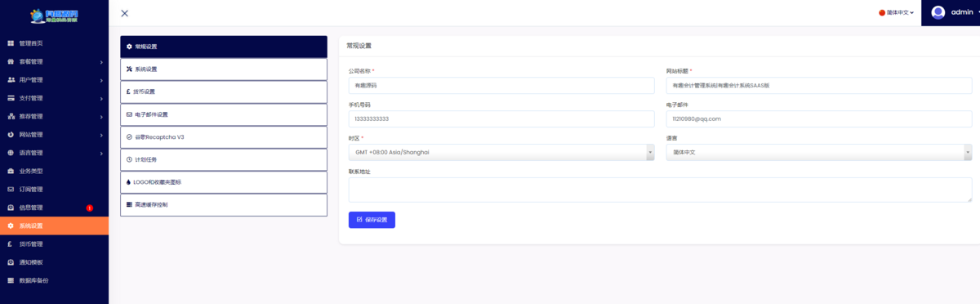Expand the 支付管理 submenu chevron

pos(101,98)
